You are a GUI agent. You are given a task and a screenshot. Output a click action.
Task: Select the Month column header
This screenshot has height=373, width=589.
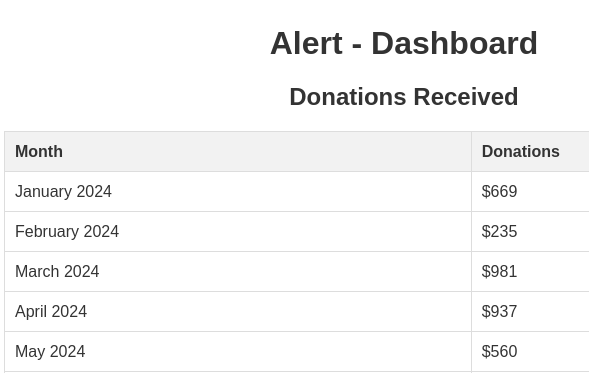click(x=238, y=152)
